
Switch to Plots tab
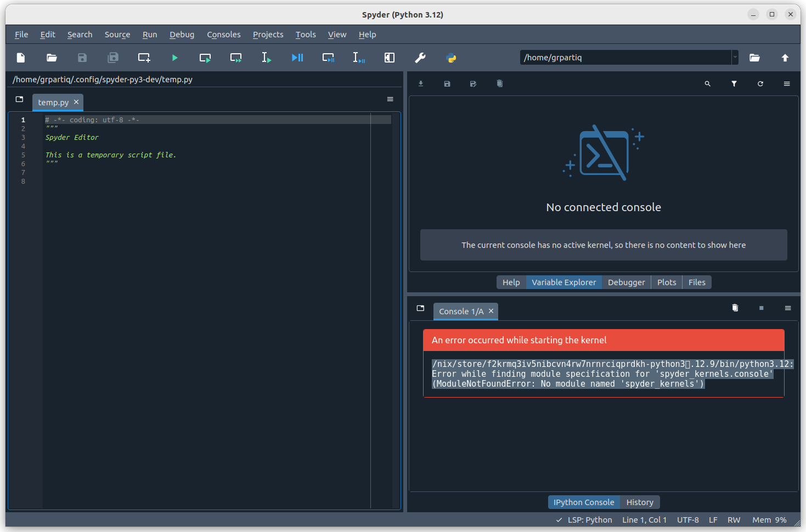pos(667,282)
